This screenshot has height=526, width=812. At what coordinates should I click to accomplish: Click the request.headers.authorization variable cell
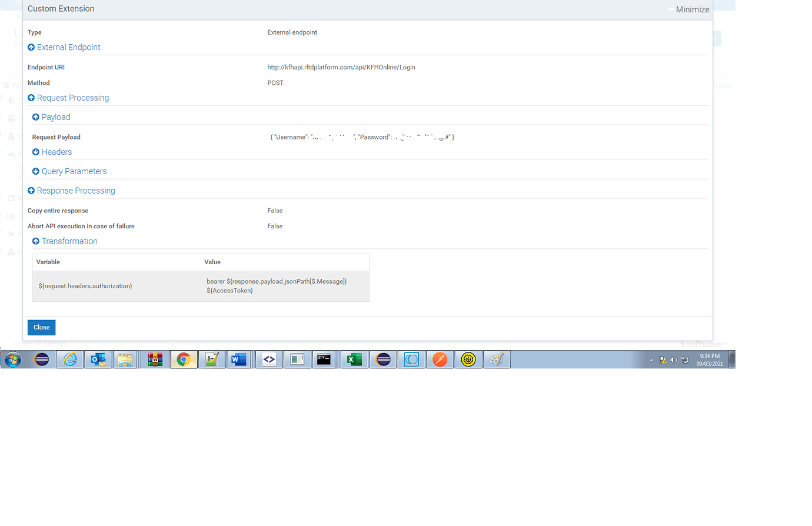click(x=85, y=286)
